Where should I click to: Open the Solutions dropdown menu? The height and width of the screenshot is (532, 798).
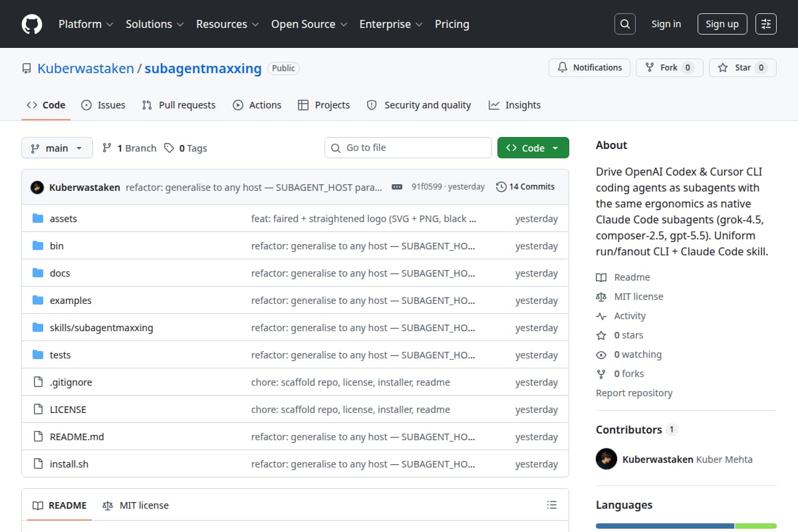point(154,24)
